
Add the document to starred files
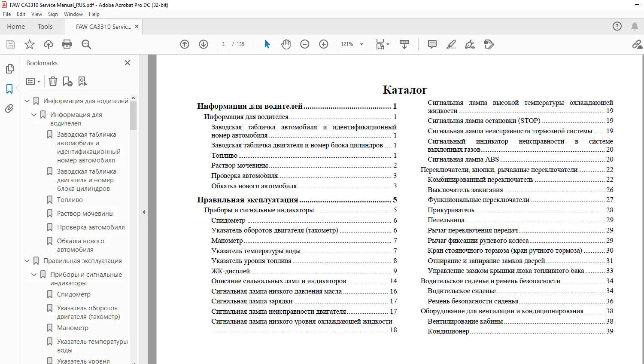pos(30,44)
